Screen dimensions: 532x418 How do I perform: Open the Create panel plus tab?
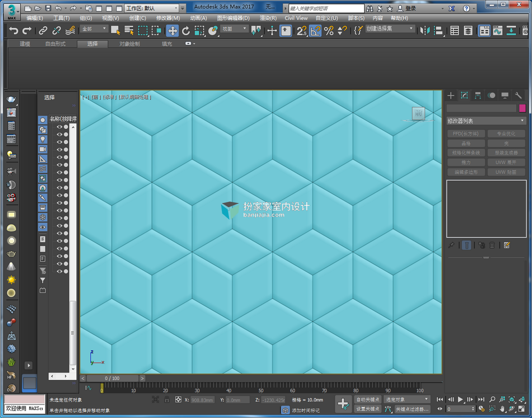click(451, 96)
